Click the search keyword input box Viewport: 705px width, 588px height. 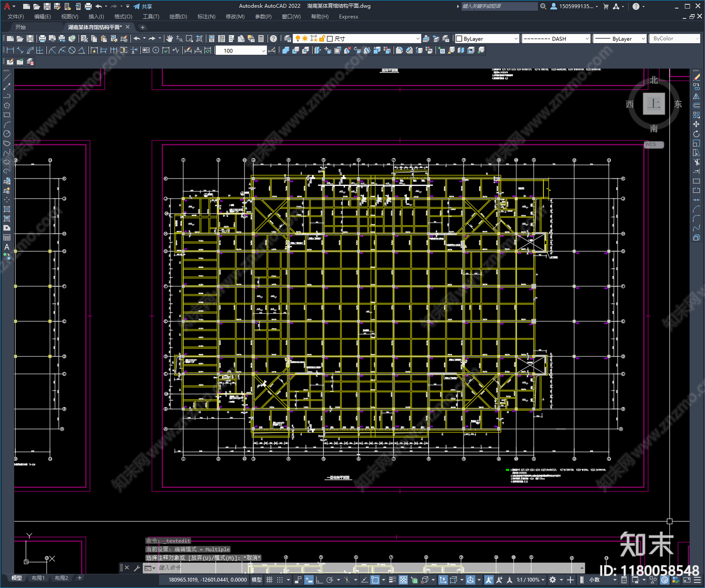pos(499,6)
